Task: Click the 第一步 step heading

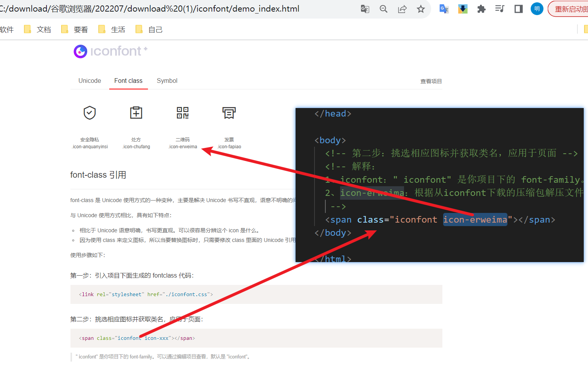Action: click(x=132, y=276)
